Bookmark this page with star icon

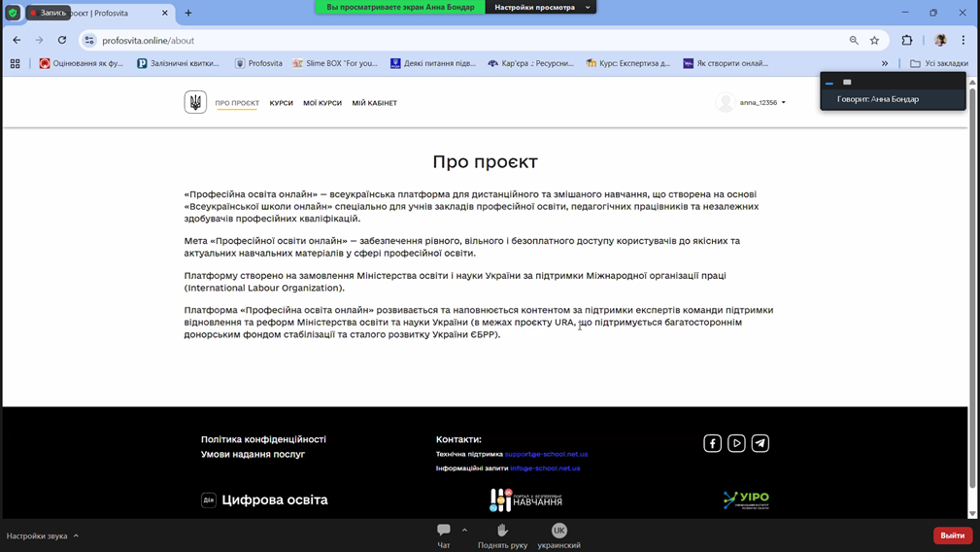pyautogui.click(x=874, y=41)
